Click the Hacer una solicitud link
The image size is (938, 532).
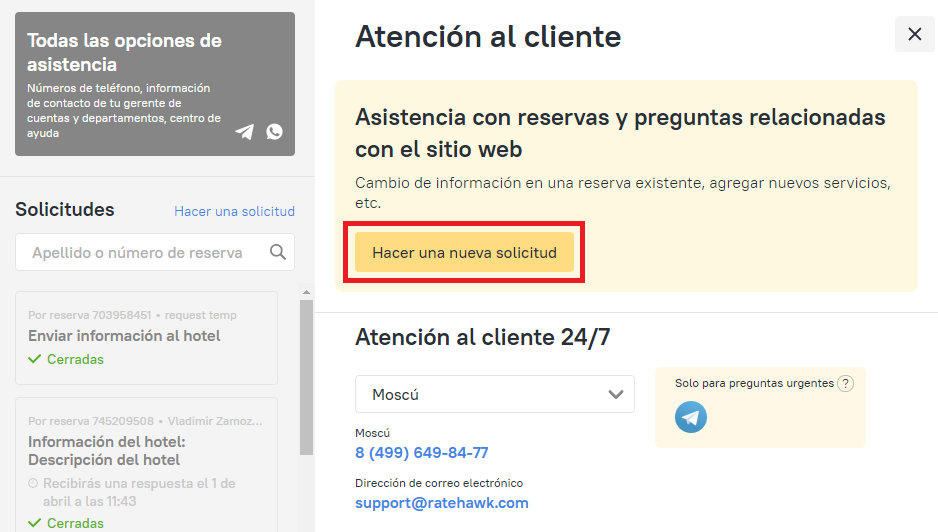tap(234, 211)
